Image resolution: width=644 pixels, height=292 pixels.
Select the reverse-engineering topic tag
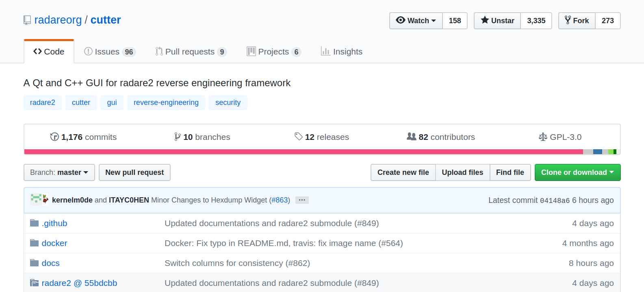[x=166, y=102]
